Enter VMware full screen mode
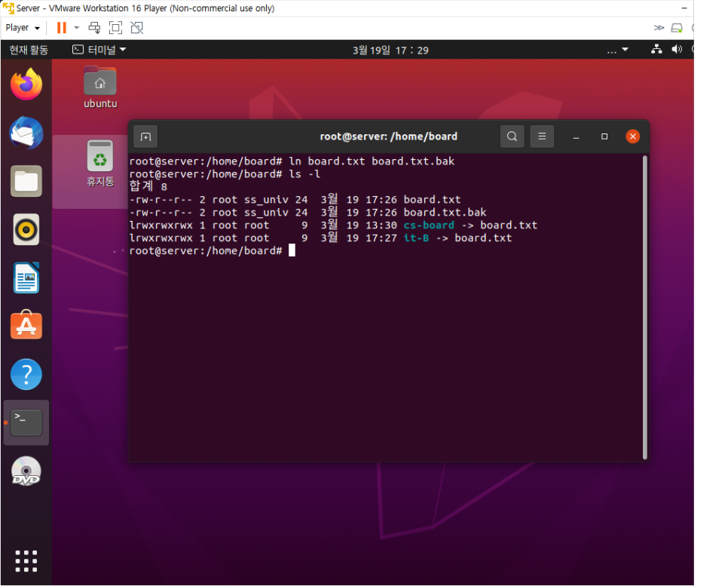The image size is (728, 586). click(x=115, y=28)
